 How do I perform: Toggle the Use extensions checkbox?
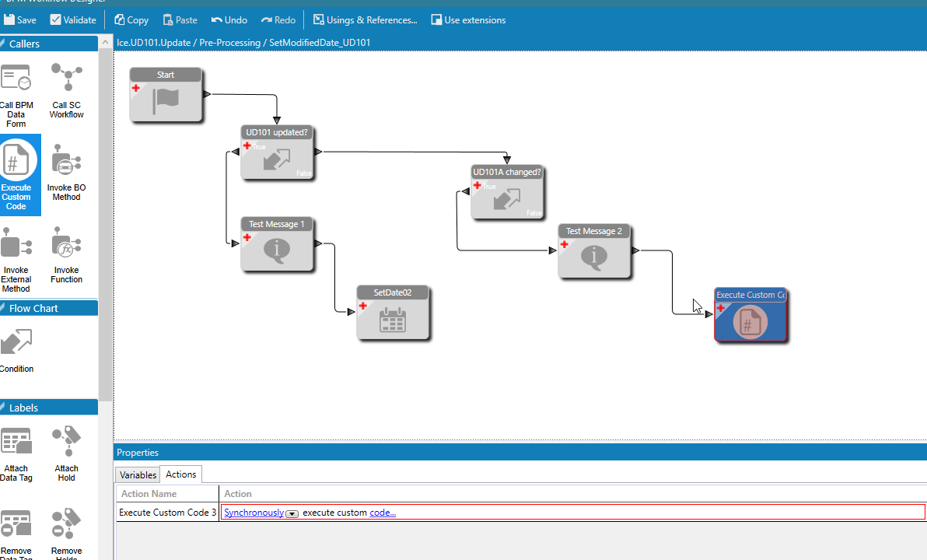coord(437,20)
